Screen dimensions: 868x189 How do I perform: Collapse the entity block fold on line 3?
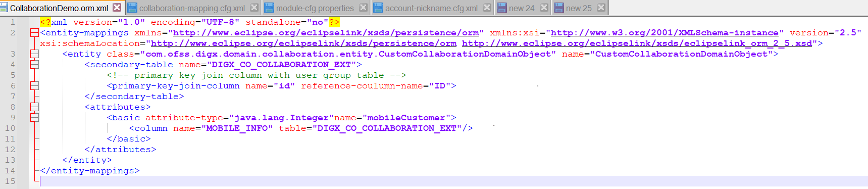click(x=34, y=54)
